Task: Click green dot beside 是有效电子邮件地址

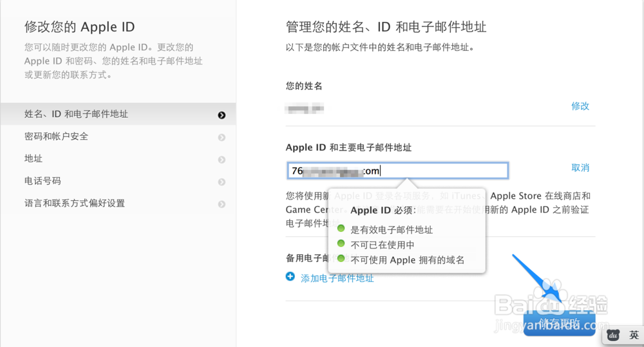Action: [x=342, y=228]
